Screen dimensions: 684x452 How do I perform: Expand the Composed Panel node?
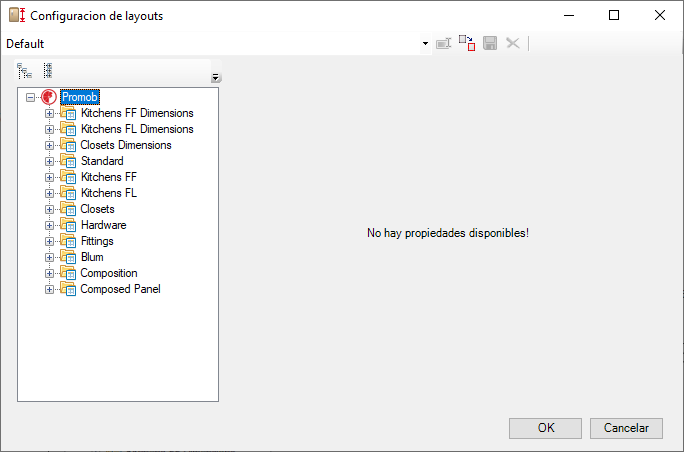[x=49, y=289]
